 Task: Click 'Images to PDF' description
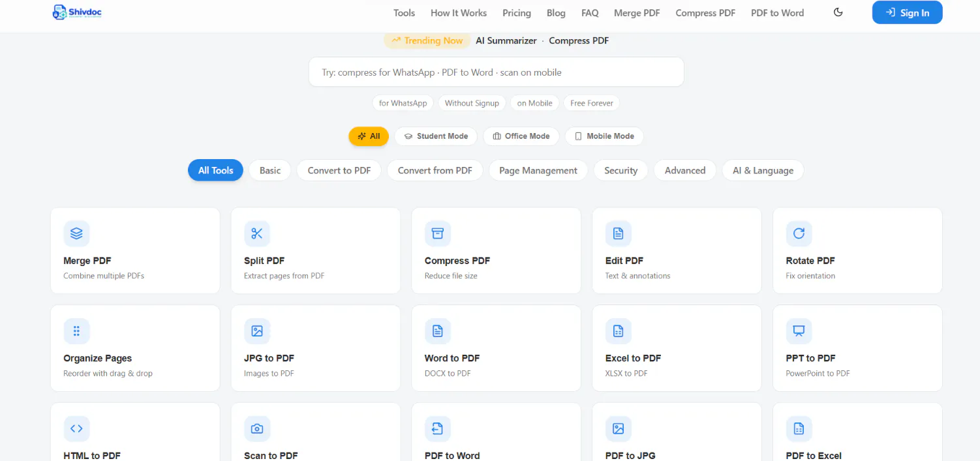click(x=269, y=374)
